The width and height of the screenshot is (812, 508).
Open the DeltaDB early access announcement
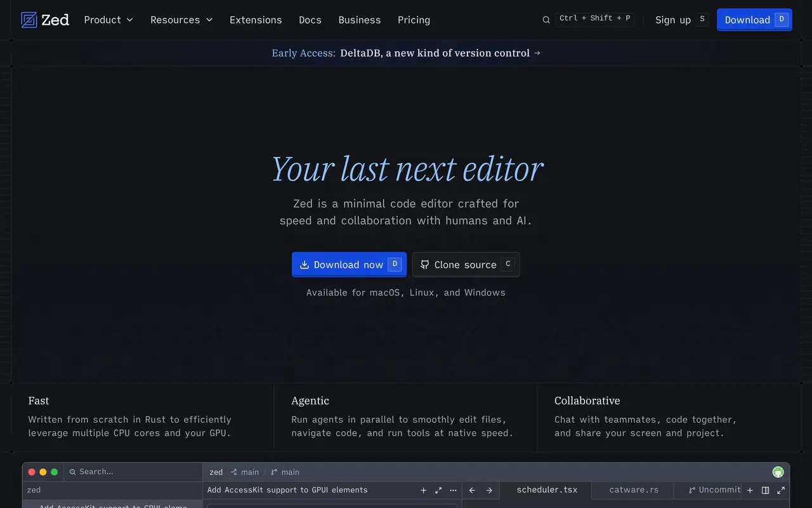[x=406, y=53]
